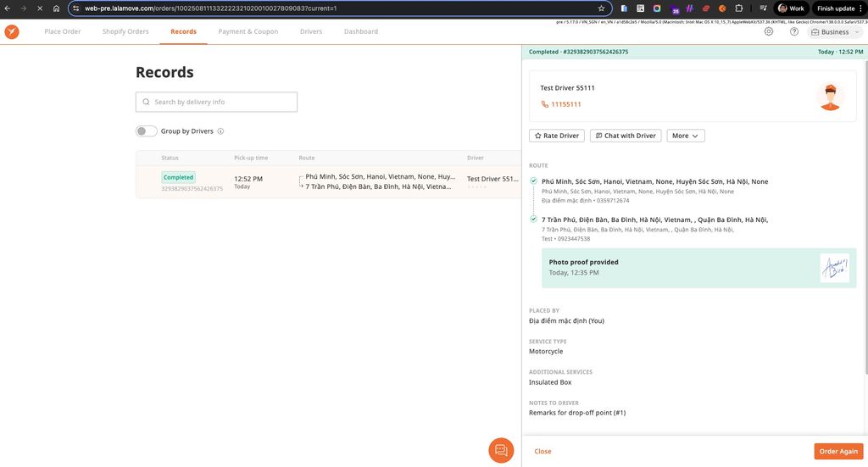Bookmark page with the star icon

point(601,8)
